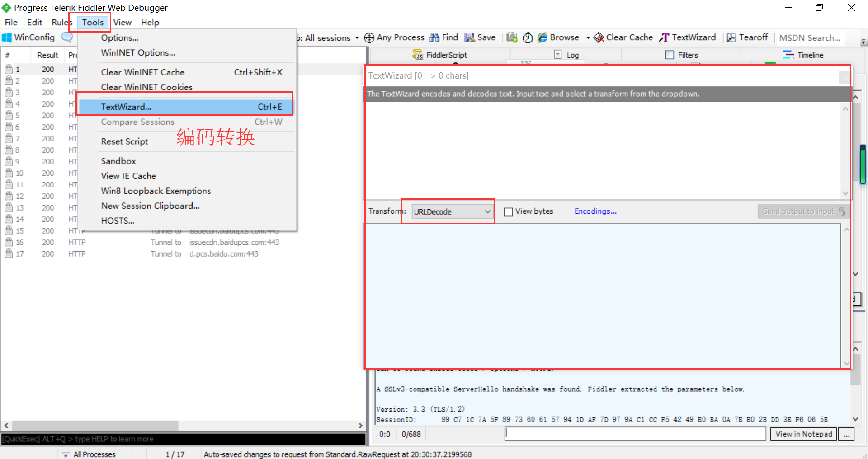Click the Log tab document icon
The width and height of the screenshot is (868, 459).
(x=558, y=55)
